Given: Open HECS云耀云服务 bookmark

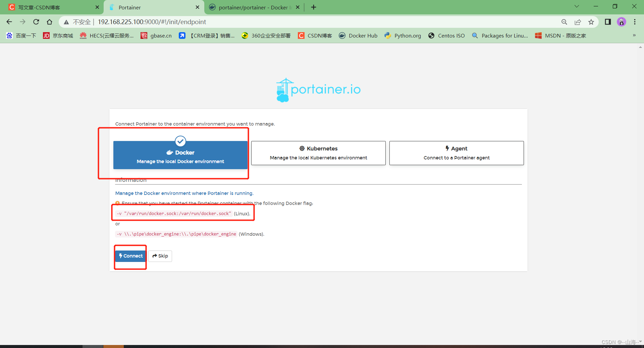Looking at the screenshot, I should (107, 36).
